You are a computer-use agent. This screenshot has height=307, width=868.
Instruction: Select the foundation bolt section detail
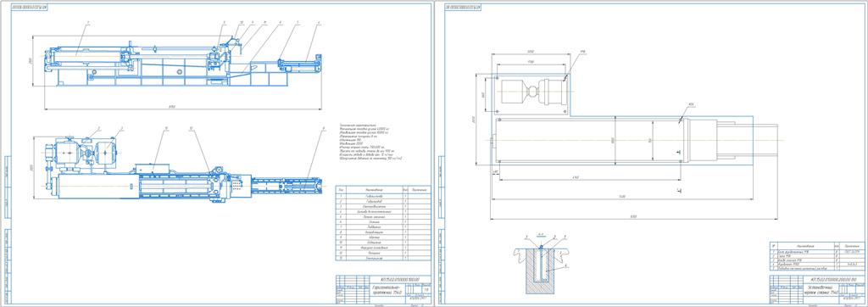pyautogui.click(x=543, y=265)
